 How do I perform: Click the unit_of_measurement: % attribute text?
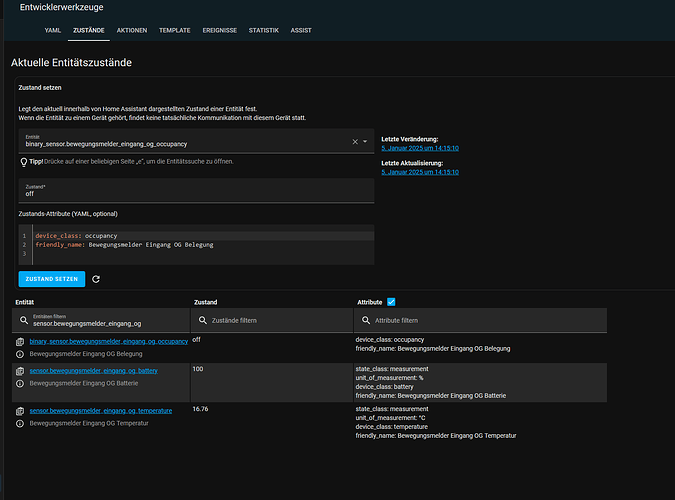tap(389, 378)
